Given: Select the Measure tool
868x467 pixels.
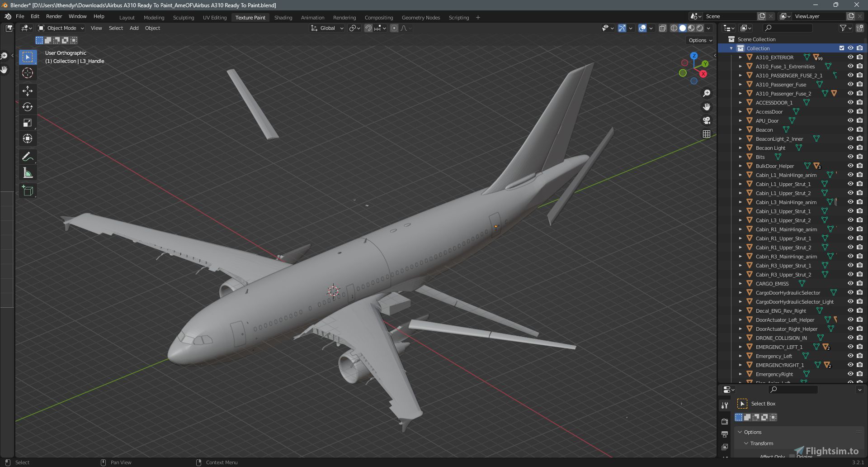Looking at the screenshot, I should click(28, 173).
